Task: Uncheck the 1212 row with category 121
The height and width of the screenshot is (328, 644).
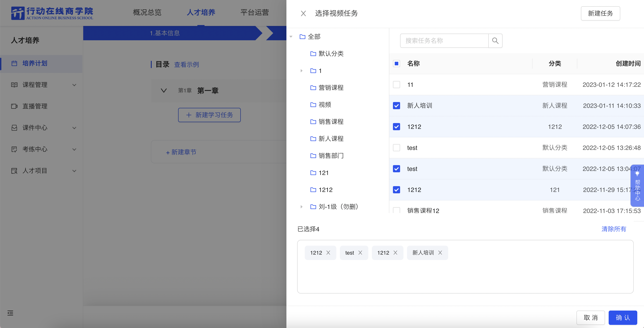Action: 397,190
